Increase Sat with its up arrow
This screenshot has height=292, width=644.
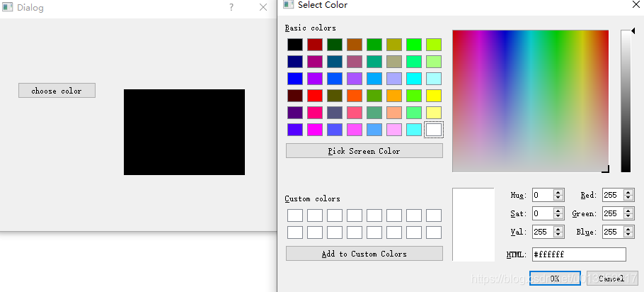[558, 210]
